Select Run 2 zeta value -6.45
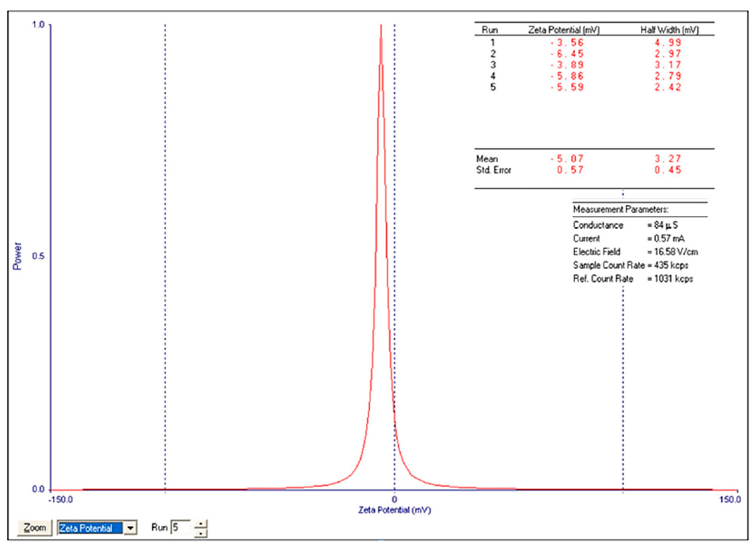The image size is (756, 553). [x=567, y=54]
